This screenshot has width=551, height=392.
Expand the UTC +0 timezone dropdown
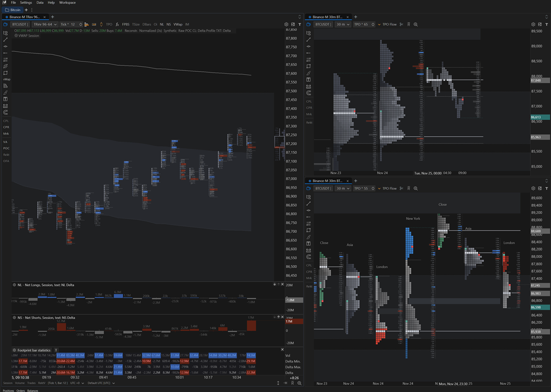click(x=77, y=383)
